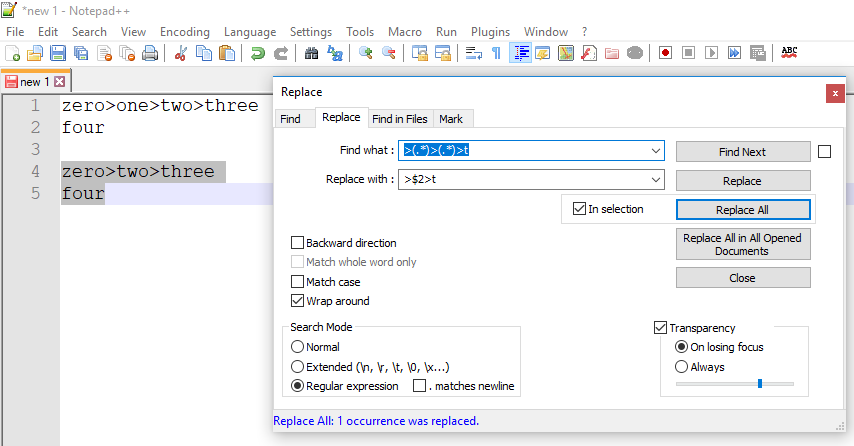Enable the Match case checkbox
The height and width of the screenshot is (446, 854).
[297, 282]
